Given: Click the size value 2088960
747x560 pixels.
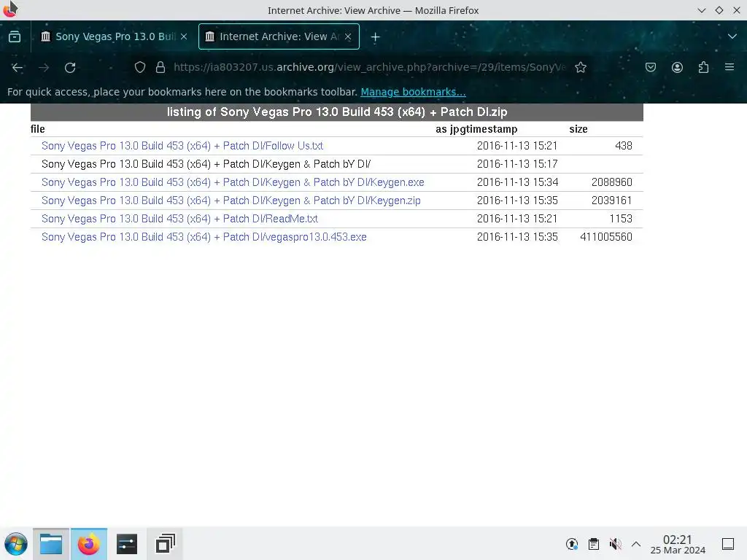Looking at the screenshot, I should tap(612, 182).
